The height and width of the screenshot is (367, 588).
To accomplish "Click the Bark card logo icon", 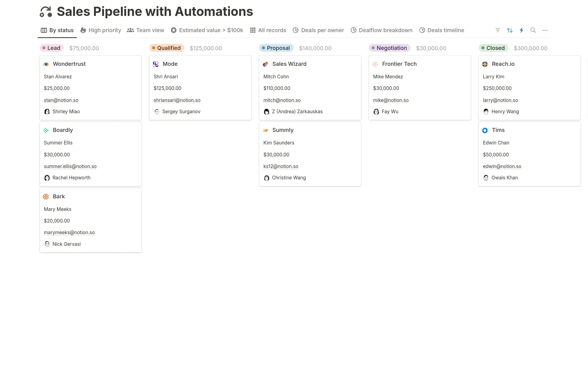I will (46, 197).
